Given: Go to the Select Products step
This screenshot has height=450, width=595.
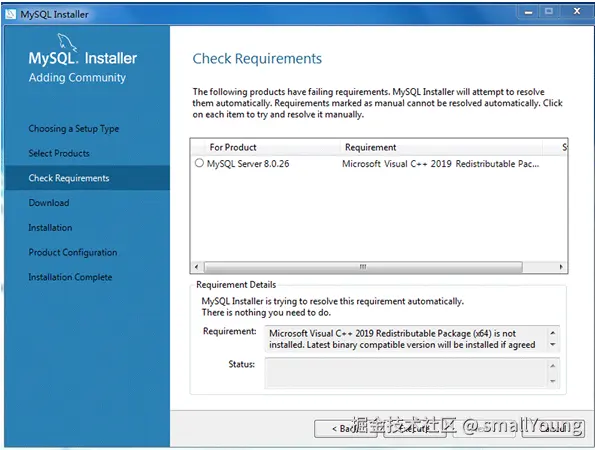Looking at the screenshot, I should coord(59,153).
